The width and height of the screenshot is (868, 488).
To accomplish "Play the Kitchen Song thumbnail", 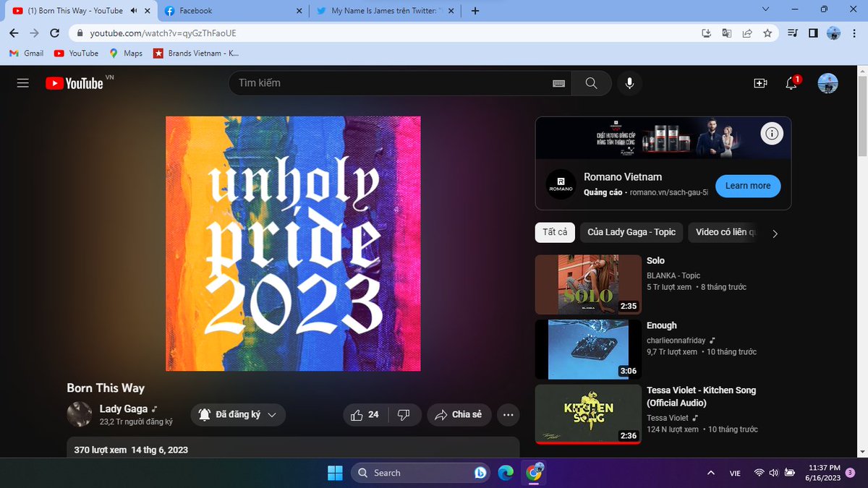I will pyautogui.click(x=588, y=414).
